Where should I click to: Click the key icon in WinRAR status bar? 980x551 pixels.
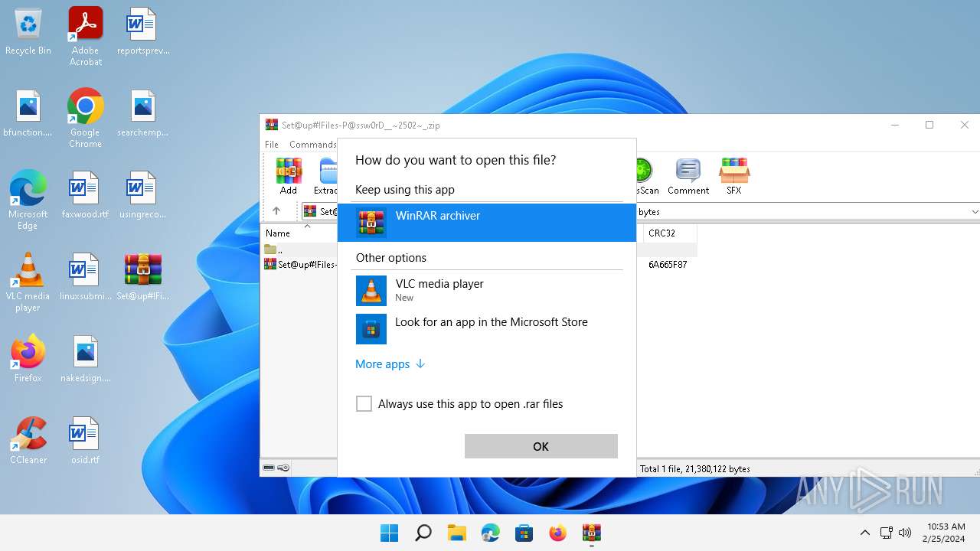click(x=283, y=468)
